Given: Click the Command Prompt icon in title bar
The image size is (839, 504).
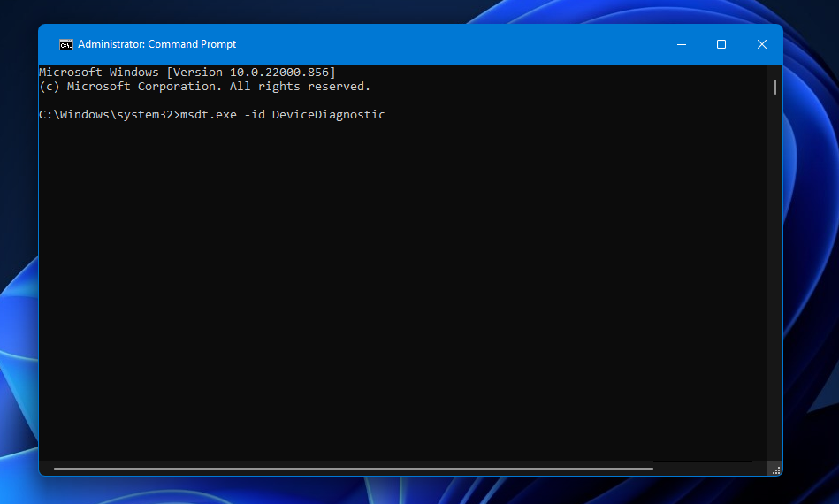Looking at the screenshot, I should click(65, 44).
